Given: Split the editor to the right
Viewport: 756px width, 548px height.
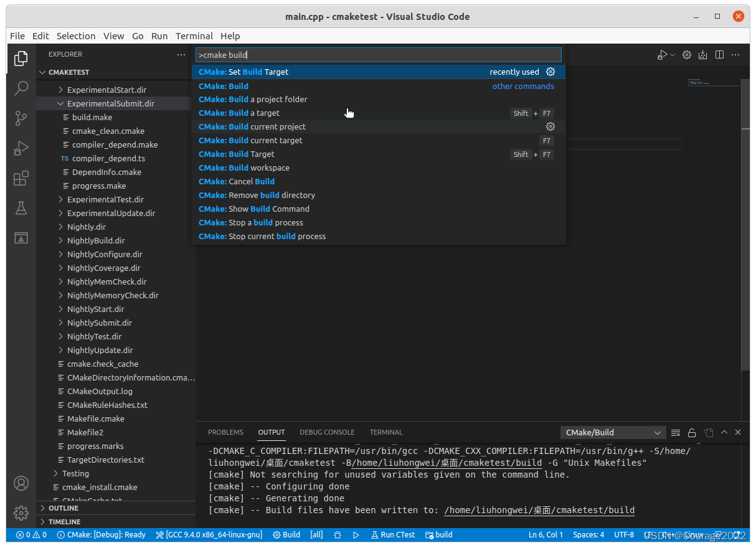Looking at the screenshot, I should [x=719, y=55].
